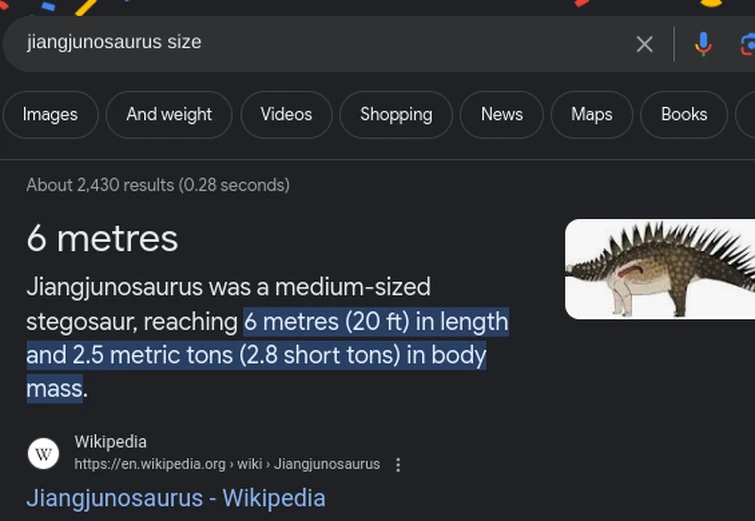Switch to the Maps tab

coord(591,115)
